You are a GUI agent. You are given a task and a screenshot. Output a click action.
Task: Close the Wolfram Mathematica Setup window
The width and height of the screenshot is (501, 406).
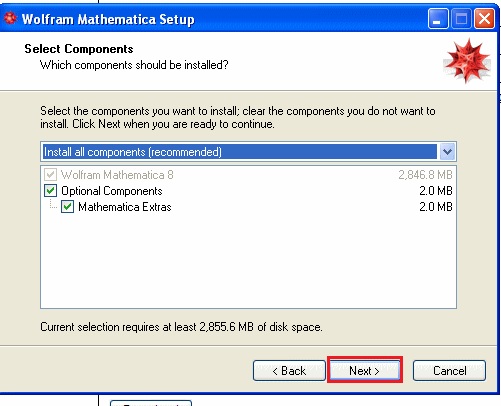tap(484, 19)
